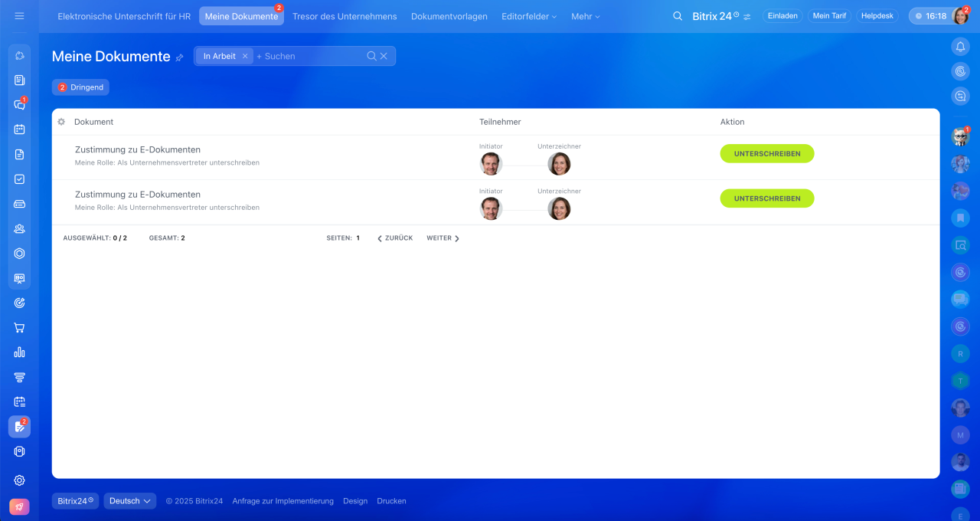Open the workgroups people sidebar icon

(20, 228)
